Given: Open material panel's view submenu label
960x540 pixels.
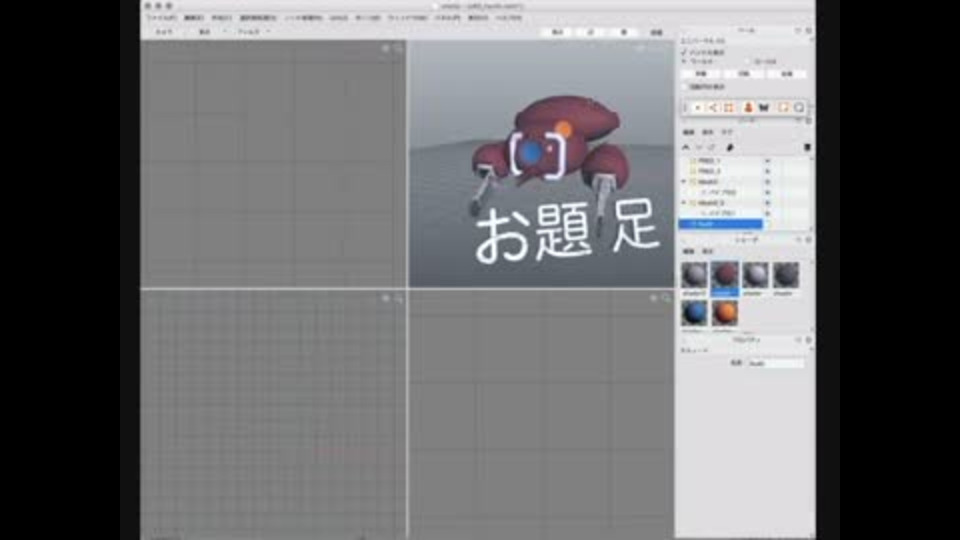Looking at the screenshot, I should pyautogui.click(x=708, y=252).
